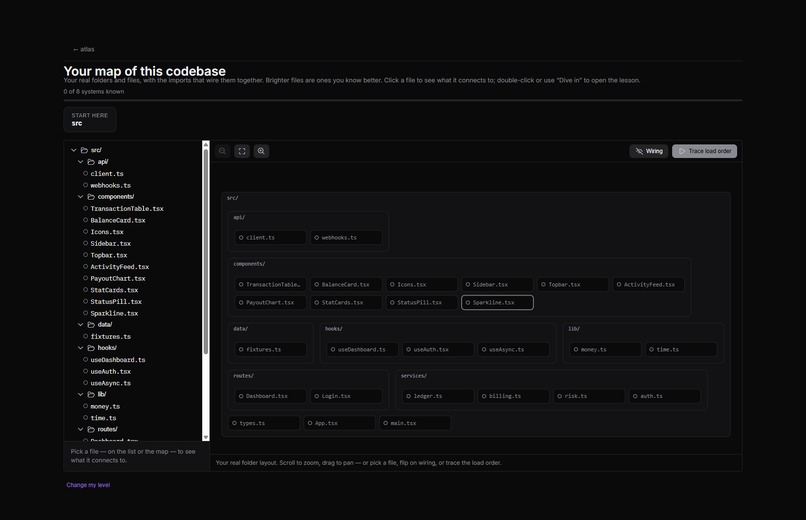This screenshot has height=520, width=806.
Task: Collapse the hooks/ folder in tree
Action: click(81, 348)
